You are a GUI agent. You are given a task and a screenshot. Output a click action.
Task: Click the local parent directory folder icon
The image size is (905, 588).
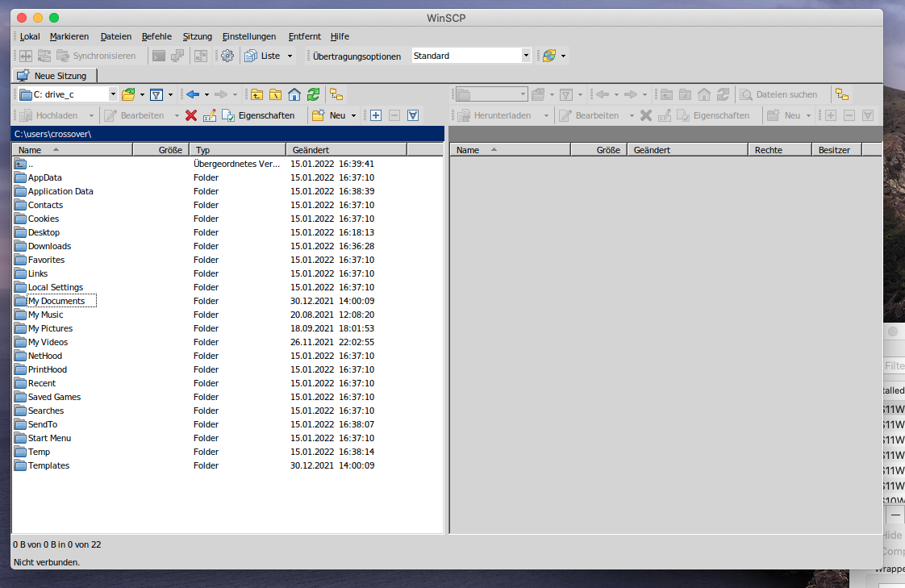256,94
